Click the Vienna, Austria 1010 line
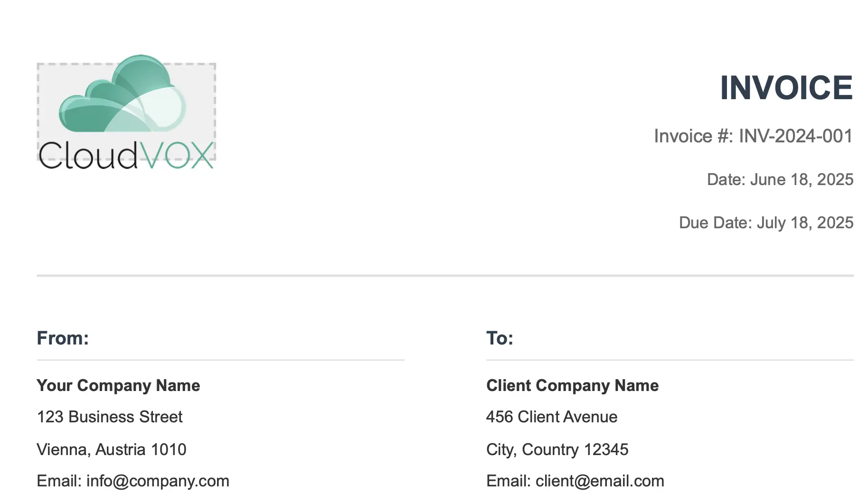This screenshot has height=503, width=868. pos(112,449)
